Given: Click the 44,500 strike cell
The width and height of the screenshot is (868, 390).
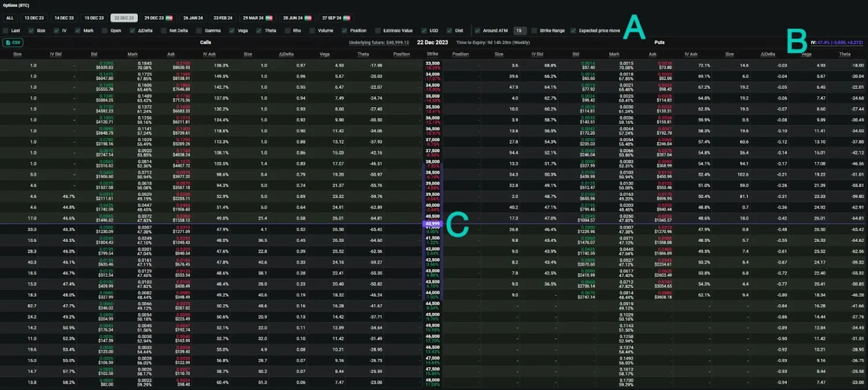Looking at the screenshot, I should coord(433,306).
